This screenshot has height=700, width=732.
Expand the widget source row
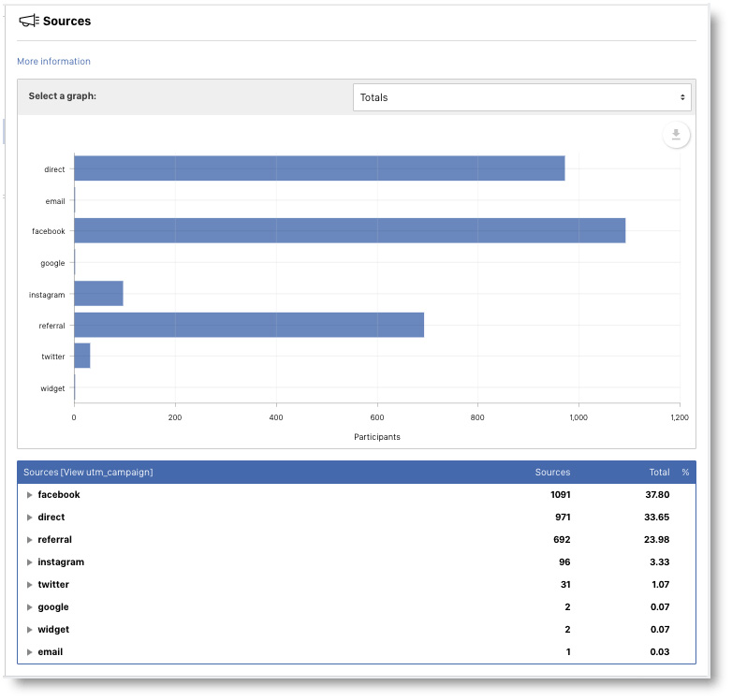click(x=30, y=630)
